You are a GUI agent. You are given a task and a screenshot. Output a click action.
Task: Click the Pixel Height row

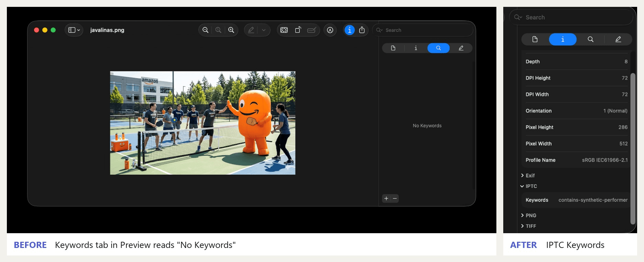click(x=576, y=127)
